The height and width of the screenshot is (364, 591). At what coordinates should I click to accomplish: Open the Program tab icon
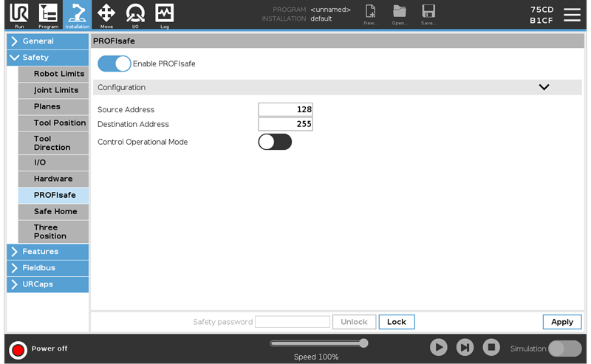(x=48, y=15)
